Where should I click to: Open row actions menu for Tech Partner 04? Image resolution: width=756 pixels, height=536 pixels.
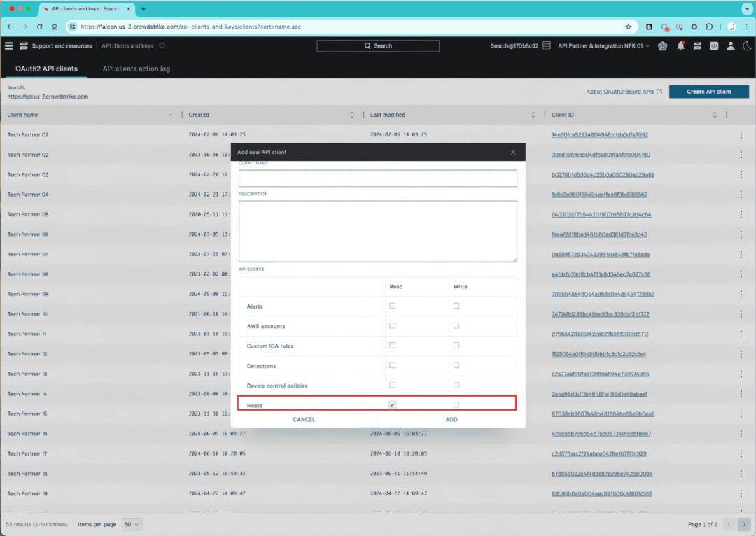741,195
